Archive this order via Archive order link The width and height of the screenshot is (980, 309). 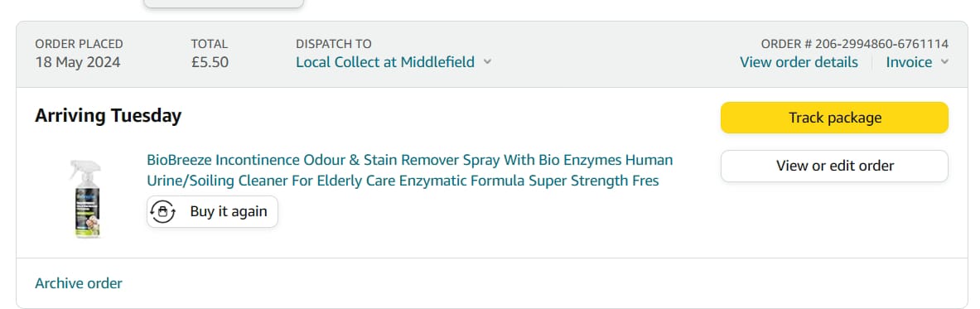click(x=79, y=283)
